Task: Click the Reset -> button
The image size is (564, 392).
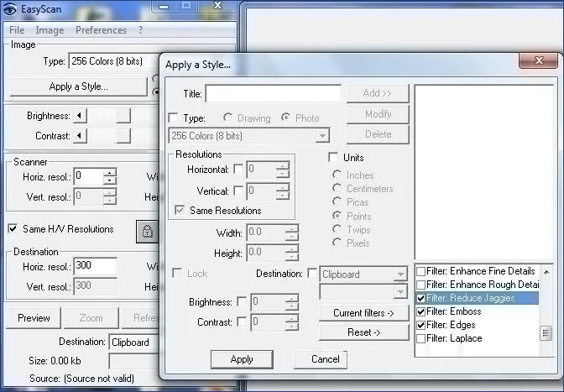Action: click(x=363, y=332)
